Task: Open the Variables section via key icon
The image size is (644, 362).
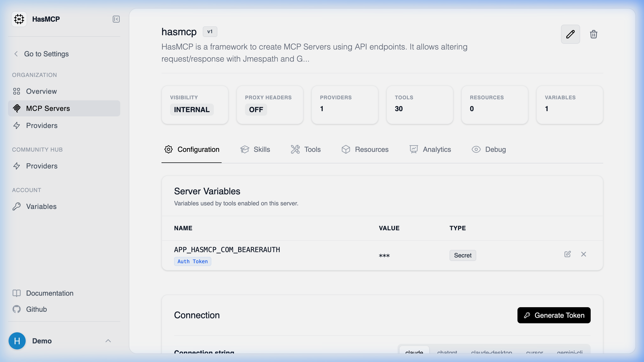Action: (17, 206)
